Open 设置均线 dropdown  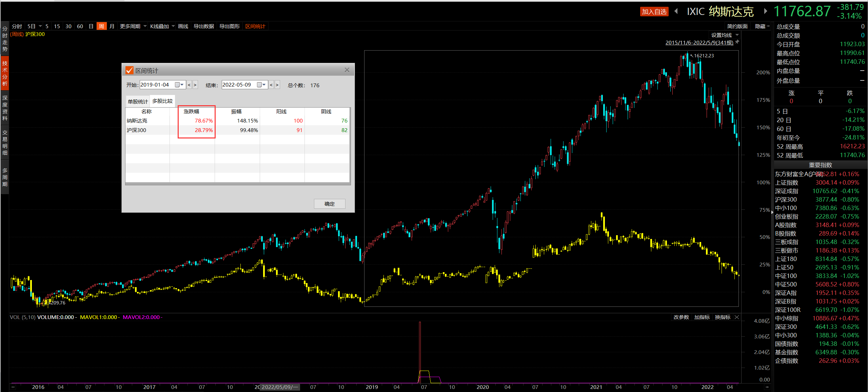[x=724, y=35]
